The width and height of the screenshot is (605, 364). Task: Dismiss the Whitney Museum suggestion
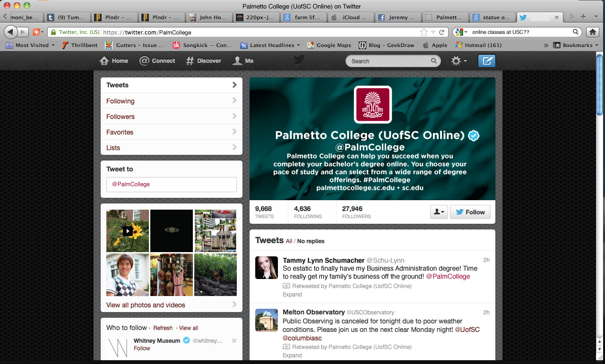234,341
